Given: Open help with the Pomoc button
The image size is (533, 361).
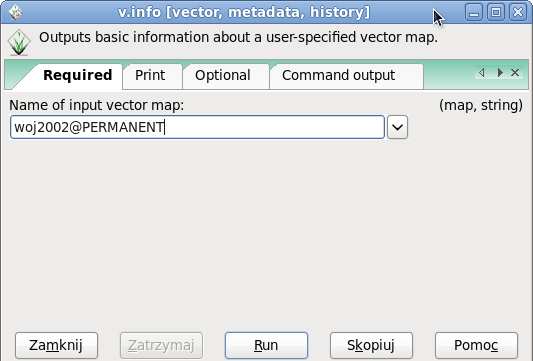Looking at the screenshot, I should (476, 345).
